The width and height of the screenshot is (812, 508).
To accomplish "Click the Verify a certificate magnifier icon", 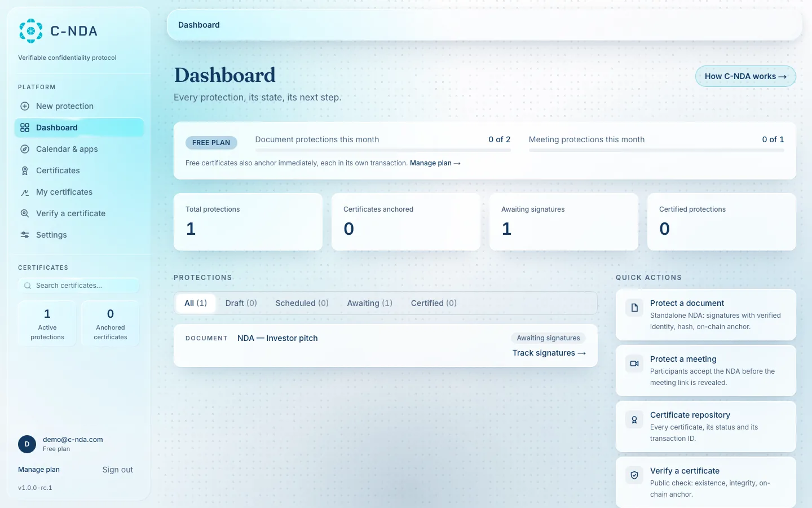I will [25, 213].
